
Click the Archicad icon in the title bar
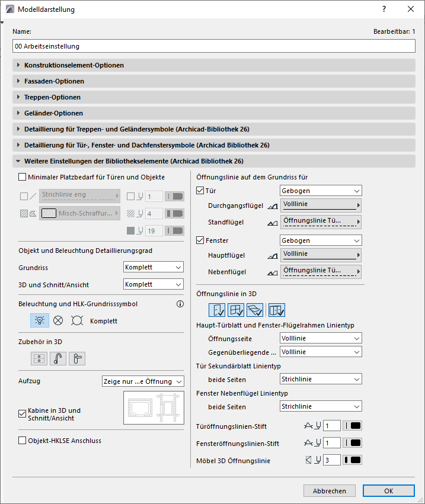coord(10,9)
